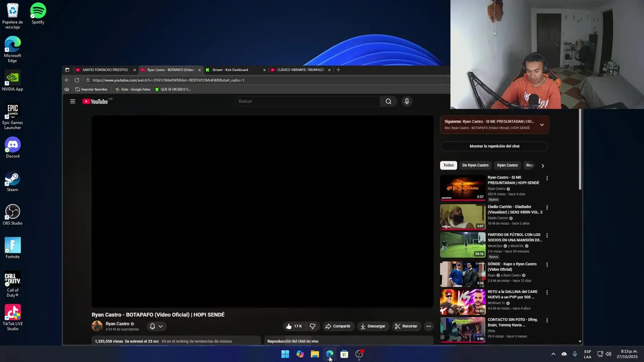The height and width of the screenshot is (362, 644).
Task: Open Ryan Castro channel avatar
Action: tap(97, 326)
